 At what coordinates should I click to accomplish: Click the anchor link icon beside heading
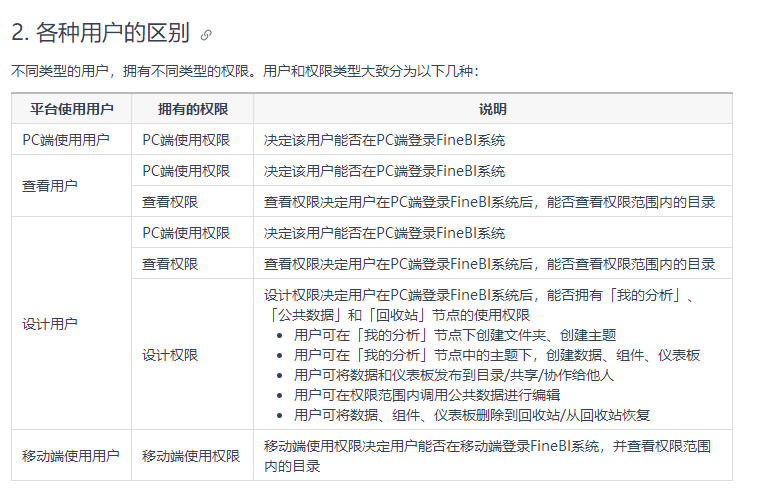pos(206,35)
